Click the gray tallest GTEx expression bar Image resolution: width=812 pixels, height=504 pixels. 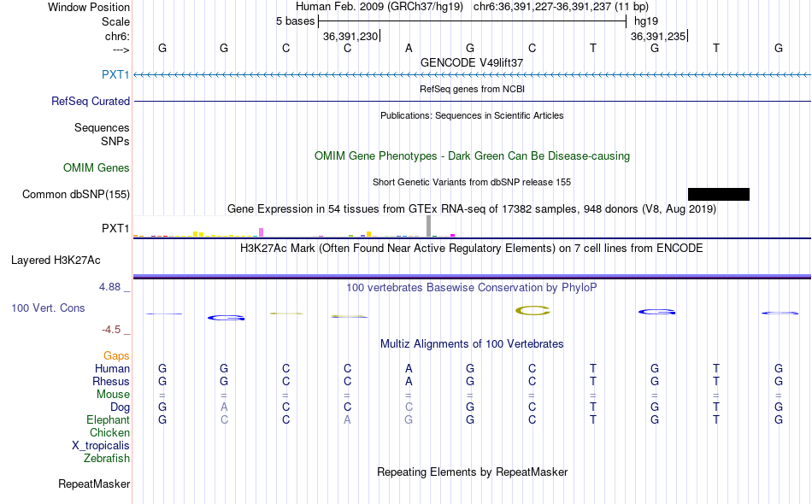pos(428,226)
